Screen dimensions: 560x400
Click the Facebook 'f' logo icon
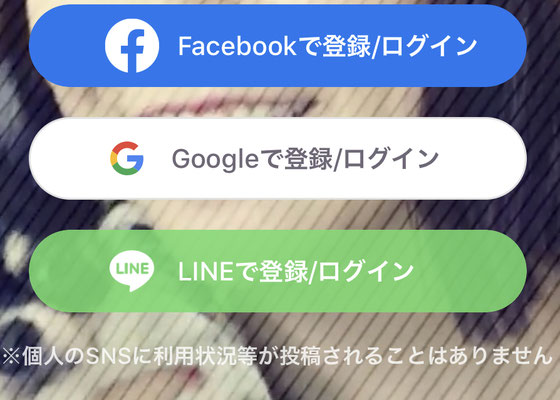[132, 46]
